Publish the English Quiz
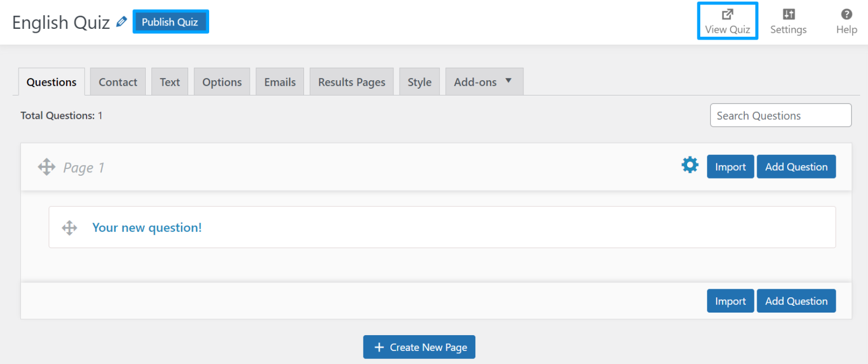The image size is (868, 364). (x=170, y=21)
